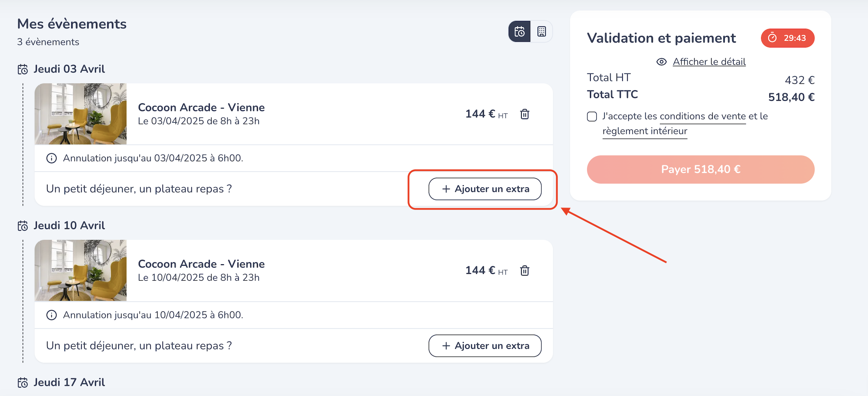This screenshot has height=396, width=868.
Task: Switch to the building view toggle icon
Action: click(541, 31)
